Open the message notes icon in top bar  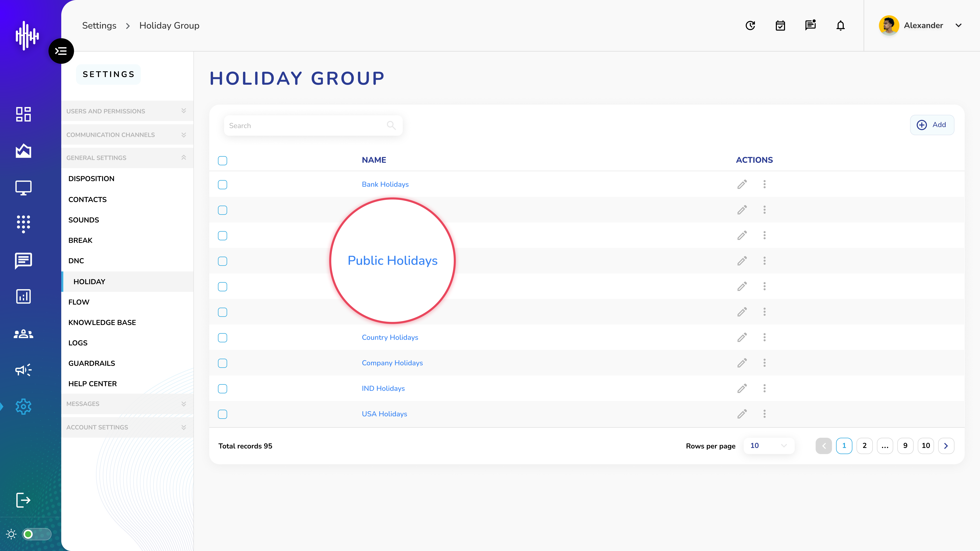tap(810, 25)
